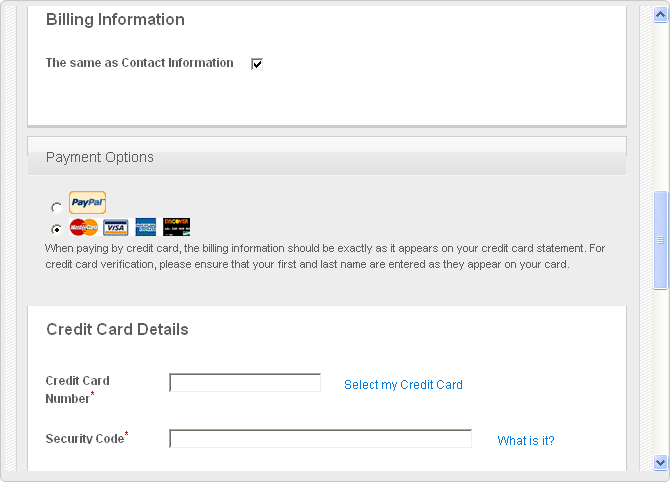
Task: Click the Discover card icon
Action: pos(176,227)
